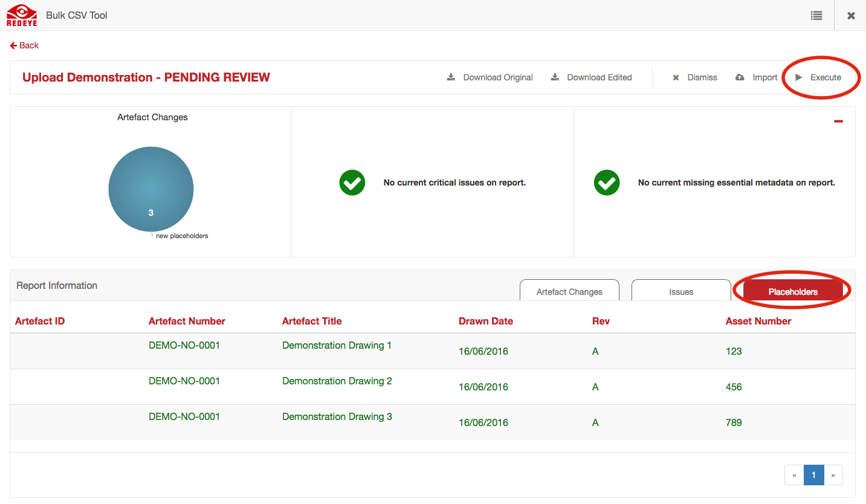Click asset number 456
Image resolution: width=866 pixels, height=504 pixels.
(x=734, y=387)
